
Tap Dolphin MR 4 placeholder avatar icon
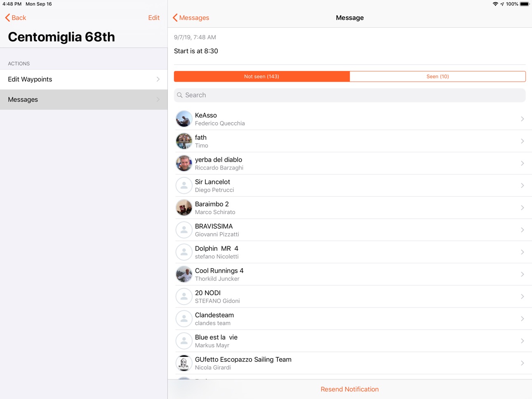184,252
